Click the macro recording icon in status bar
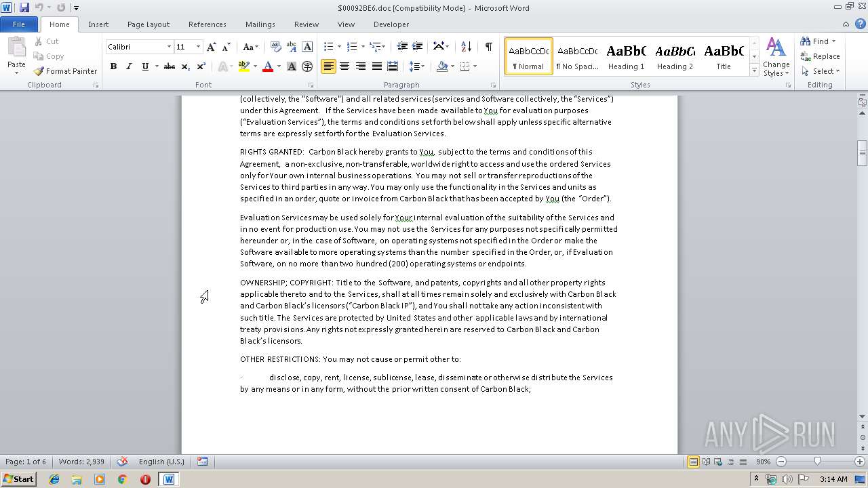The width and height of the screenshot is (868, 488). point(202,462)
